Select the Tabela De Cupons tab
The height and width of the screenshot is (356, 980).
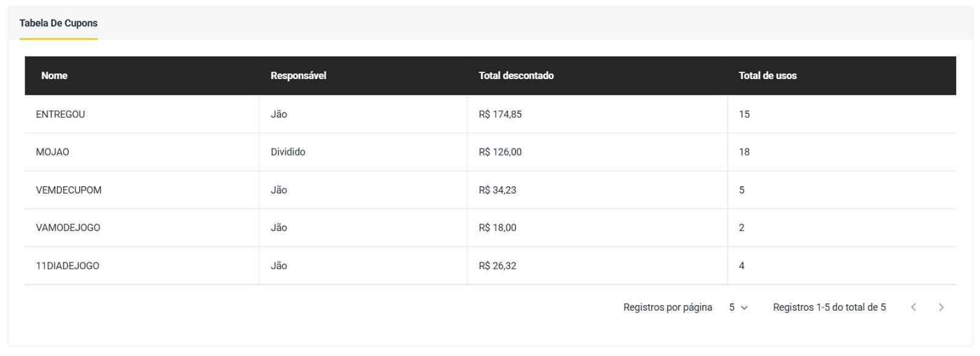coord(58,23)
